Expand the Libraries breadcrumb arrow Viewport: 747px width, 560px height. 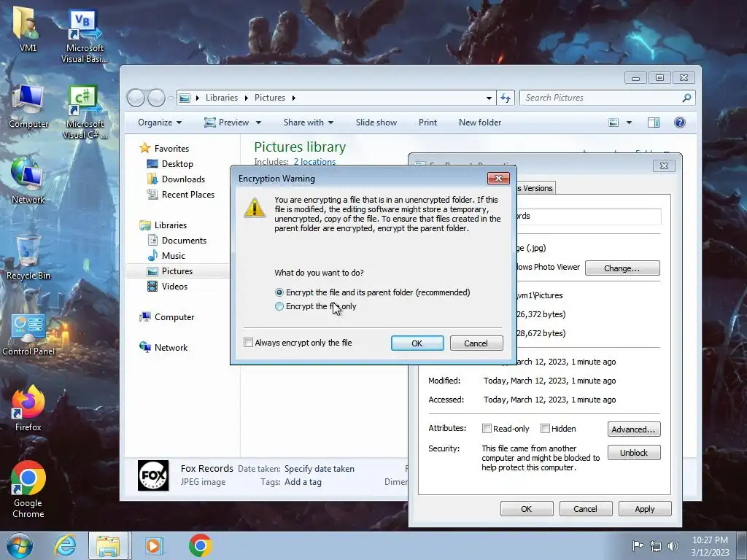point(247,98)
